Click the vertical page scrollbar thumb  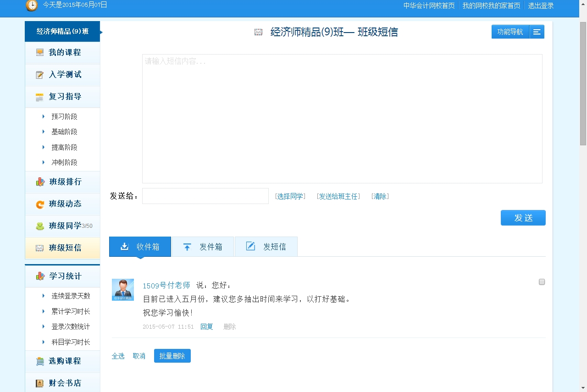(x=583, y=83)
